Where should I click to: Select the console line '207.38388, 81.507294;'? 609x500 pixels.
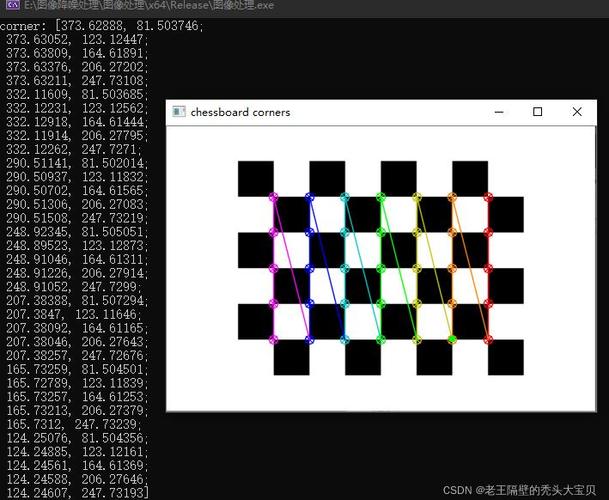click(x=77, y=300)
